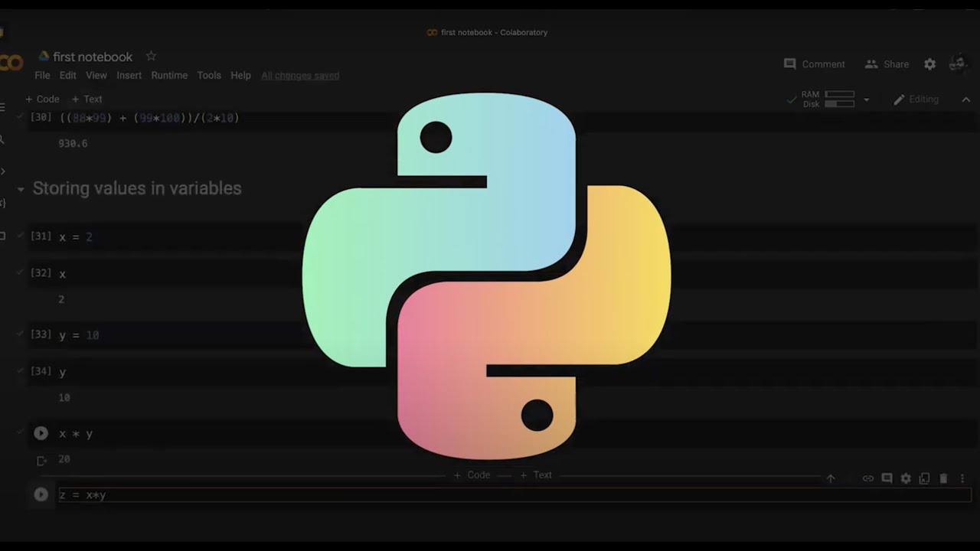This screenshot has width=980, height=551.
Task: Click the RAM and Disk usage indicator
Action: [x=828, y=99]
